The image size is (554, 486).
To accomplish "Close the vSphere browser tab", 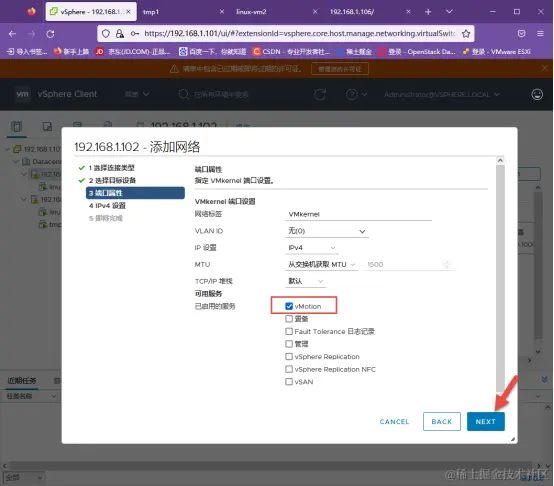I will pos(128,12).
